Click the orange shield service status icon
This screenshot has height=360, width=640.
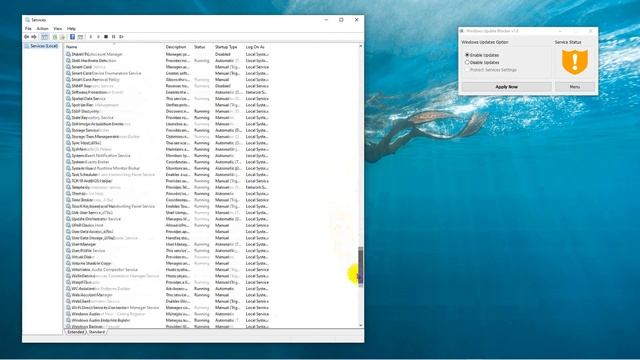point(575,62)
